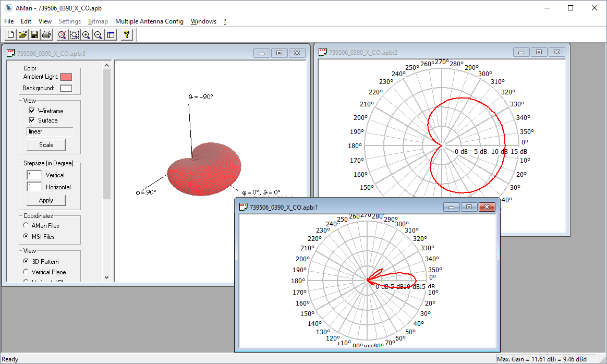The image size is (607, 364).
Task: Pick the Ambient Light color swatch
Action: pos(66,77)
